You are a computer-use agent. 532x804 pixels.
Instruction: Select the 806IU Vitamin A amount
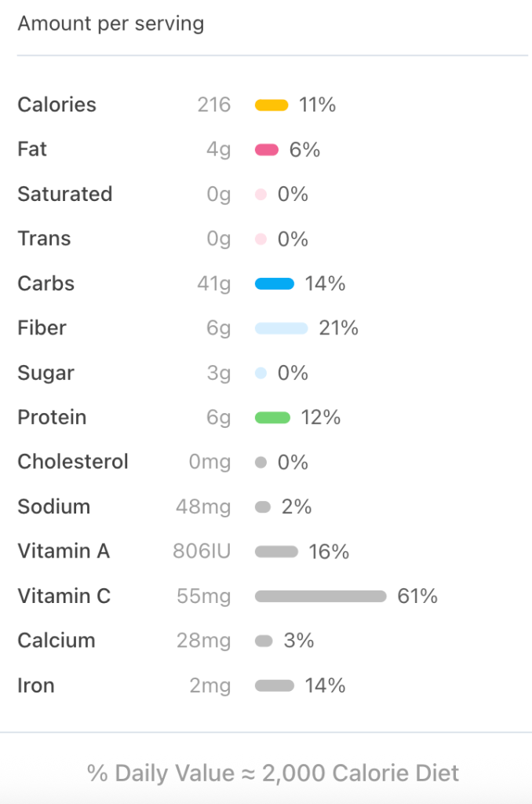(x=202, y=552)
